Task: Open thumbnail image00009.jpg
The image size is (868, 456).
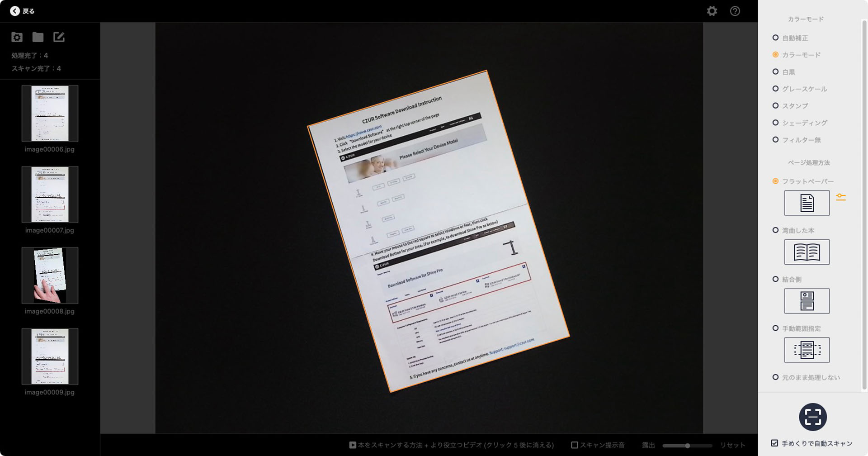Action: click(x=50, y=356)
